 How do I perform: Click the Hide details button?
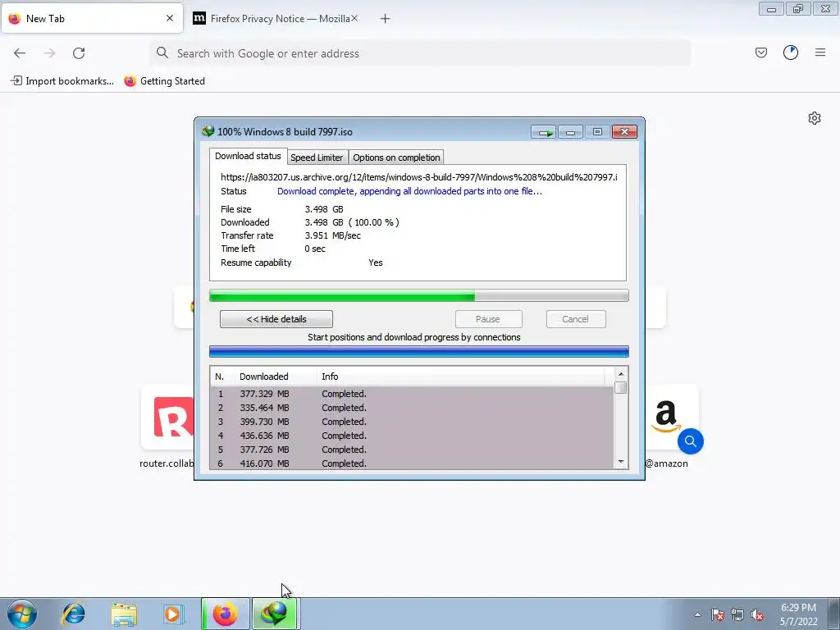coord(276,319)
